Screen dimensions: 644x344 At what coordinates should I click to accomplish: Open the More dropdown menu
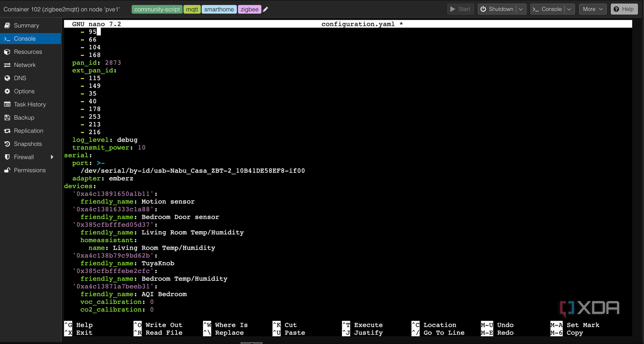click(x=592, y=9)
